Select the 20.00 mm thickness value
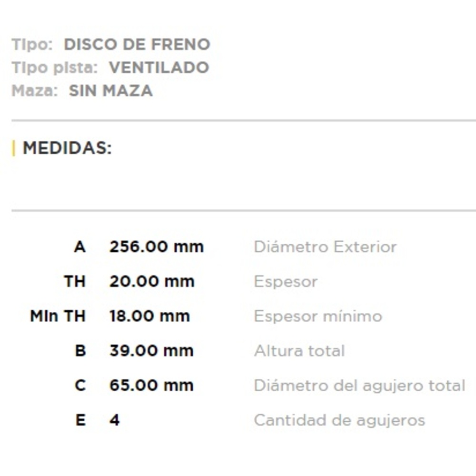Screen dimensions: 476x476 coord(152,281)
